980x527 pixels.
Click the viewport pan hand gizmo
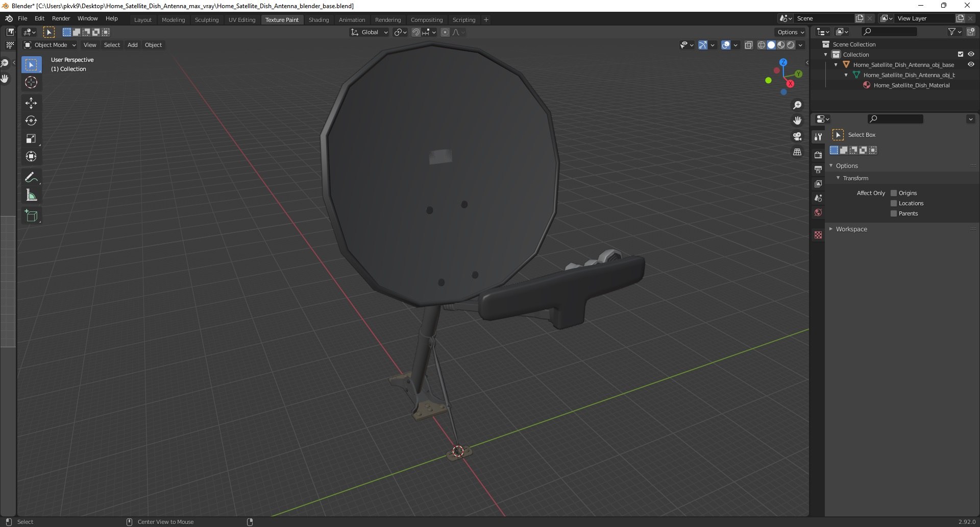coord(797,121)
